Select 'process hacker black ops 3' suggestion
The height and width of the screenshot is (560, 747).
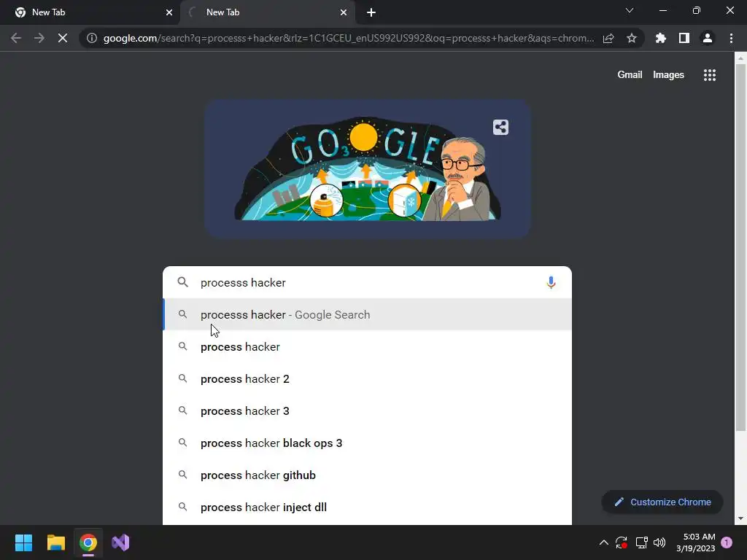[368, 443]
